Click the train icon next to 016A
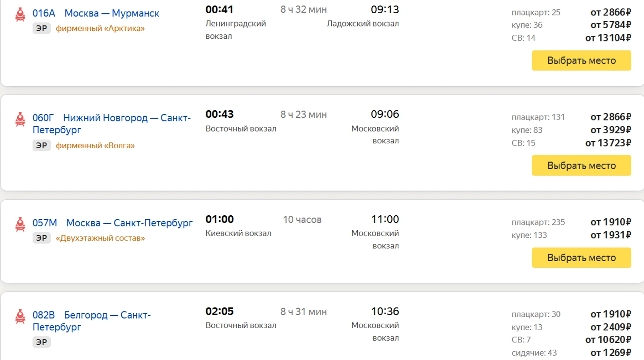The image size is (644, 360). (x=20, y=15)
